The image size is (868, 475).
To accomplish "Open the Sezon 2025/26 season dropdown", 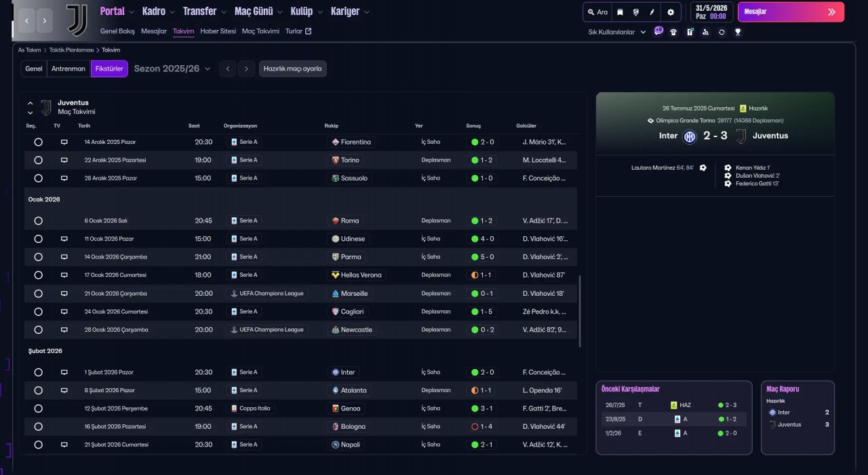I will pyautogui.click(x=172, y=69).
